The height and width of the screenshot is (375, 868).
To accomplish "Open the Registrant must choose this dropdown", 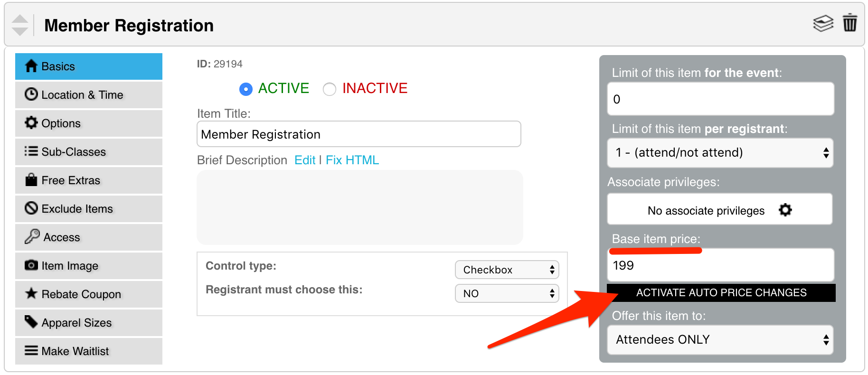I will [x=507, y=293].
